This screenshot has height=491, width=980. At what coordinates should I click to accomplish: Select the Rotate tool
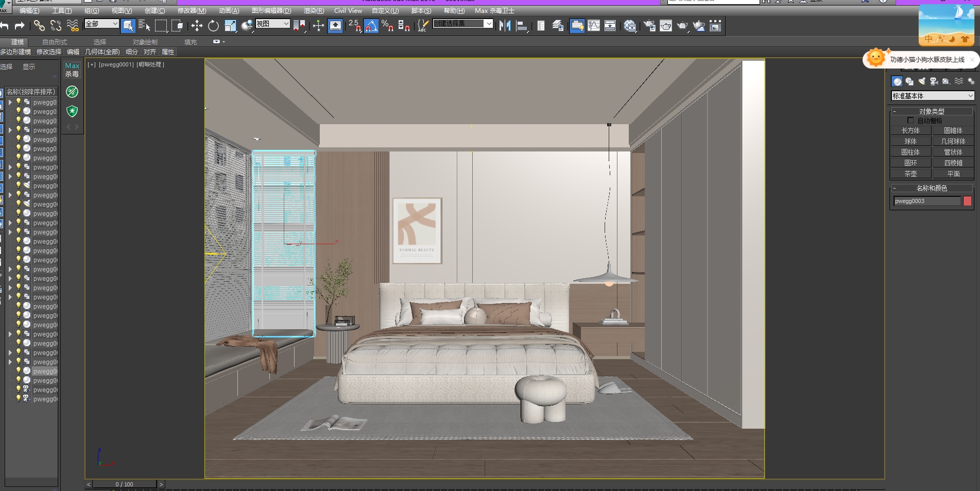click(213, 26)
